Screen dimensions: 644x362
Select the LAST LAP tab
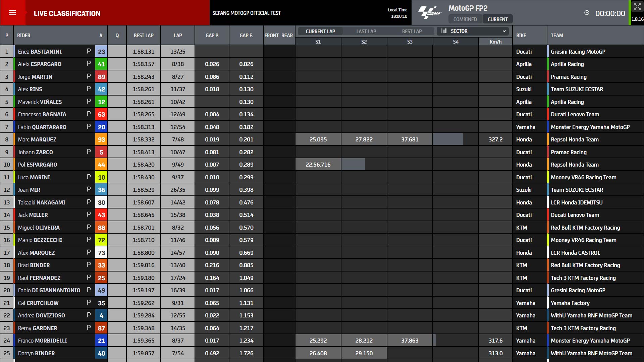366,31
